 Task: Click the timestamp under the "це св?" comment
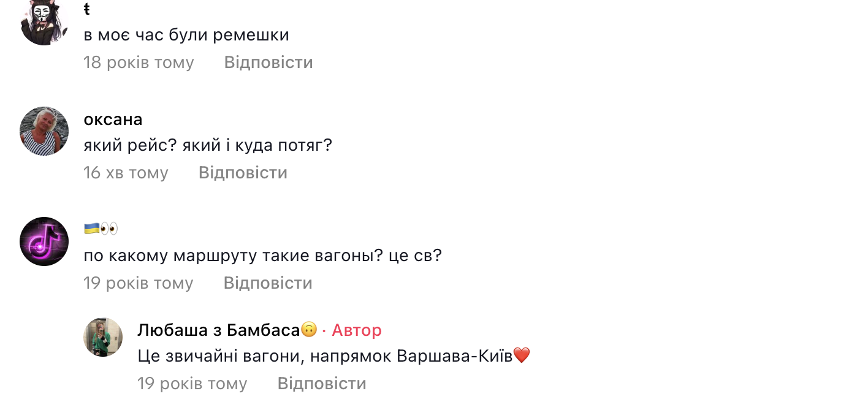[x=139, y=283]
